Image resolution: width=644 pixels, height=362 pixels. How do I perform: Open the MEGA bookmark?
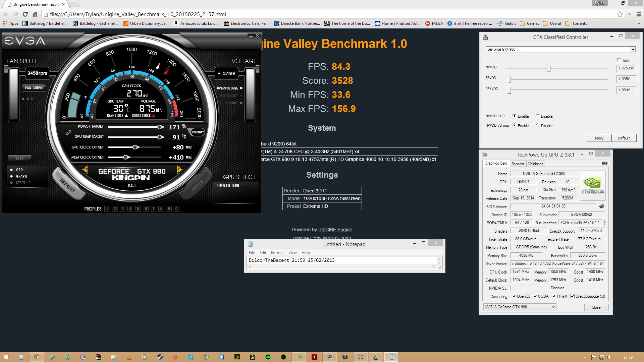pos(434,23)
